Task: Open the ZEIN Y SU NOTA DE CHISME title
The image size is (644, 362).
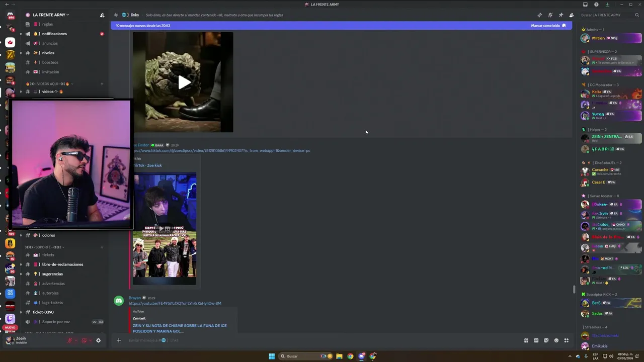Action: tap(180, 328)
